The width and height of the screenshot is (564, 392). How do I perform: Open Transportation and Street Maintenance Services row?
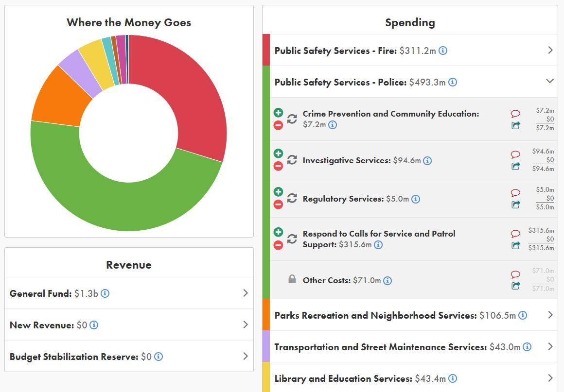click(x=550, y=346)
